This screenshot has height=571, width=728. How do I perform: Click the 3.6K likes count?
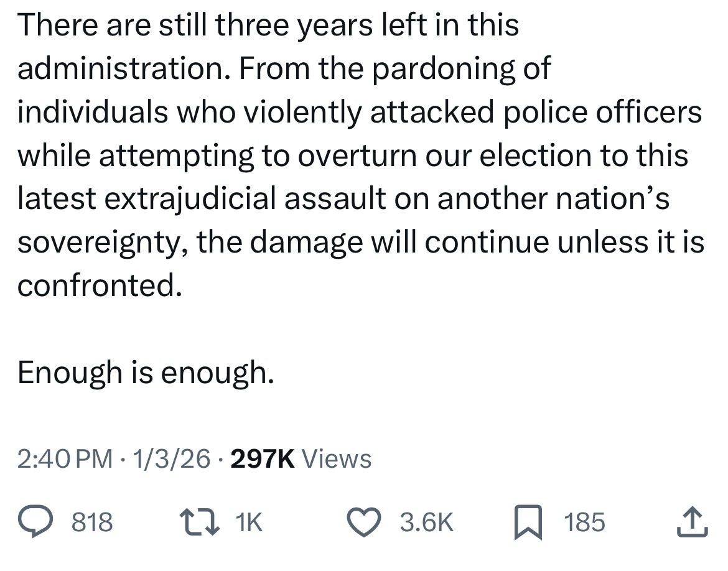(426, 522)
